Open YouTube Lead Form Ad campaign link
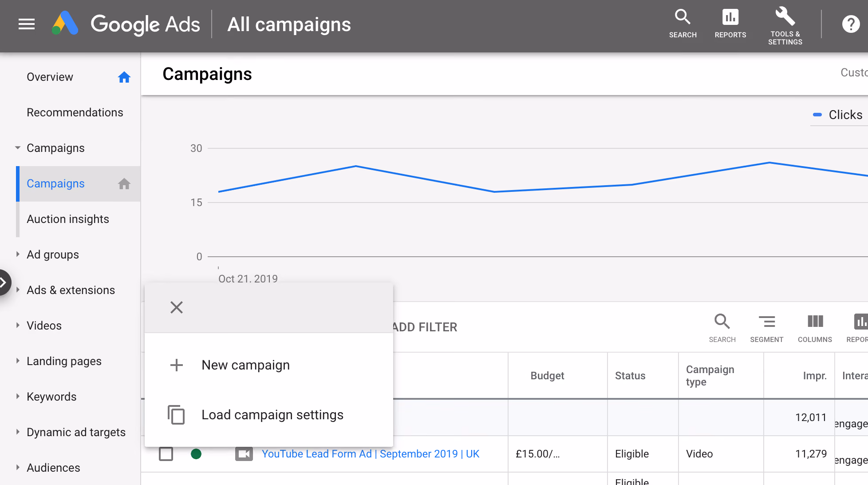 (371, 454)
